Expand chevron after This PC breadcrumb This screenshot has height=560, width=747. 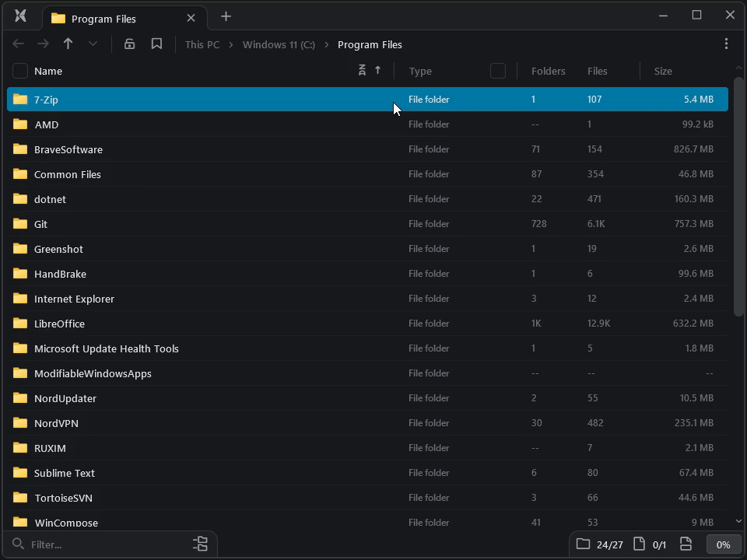231,44
